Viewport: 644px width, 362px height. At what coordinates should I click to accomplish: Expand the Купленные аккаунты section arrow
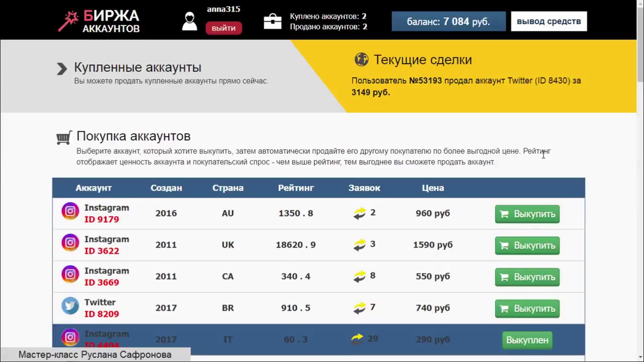click(62, 69)
